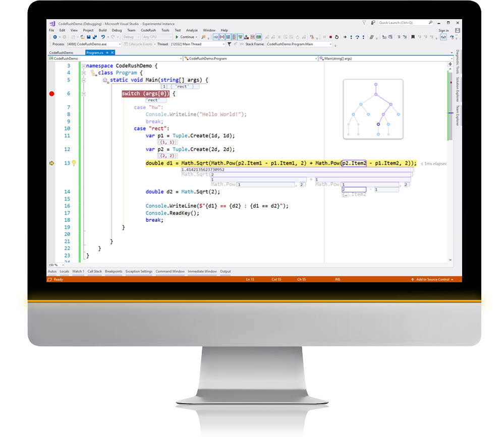504x437 pixels.
Task: Collapse the class Program block
Action: coord(84,73)
